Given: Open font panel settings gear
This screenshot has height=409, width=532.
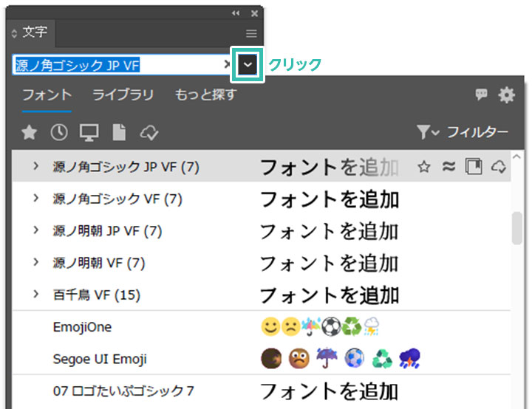Looking at the screenshot, I should pos(506,95).
